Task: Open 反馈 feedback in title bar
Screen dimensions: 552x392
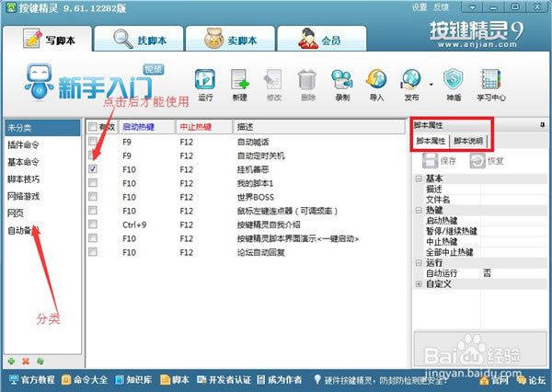Action: [441, 7]
